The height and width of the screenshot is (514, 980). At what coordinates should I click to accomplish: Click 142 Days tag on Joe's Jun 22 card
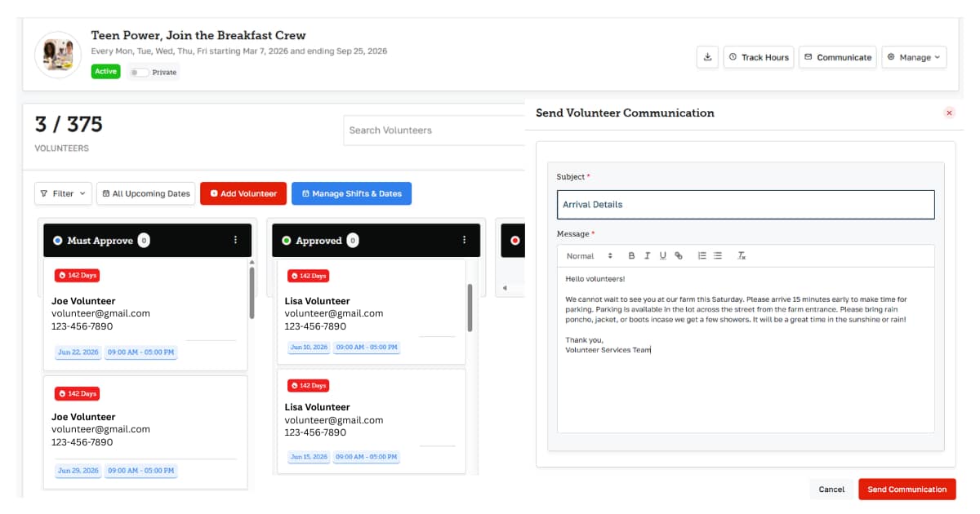pyautogui.click(x=77, y=276)
